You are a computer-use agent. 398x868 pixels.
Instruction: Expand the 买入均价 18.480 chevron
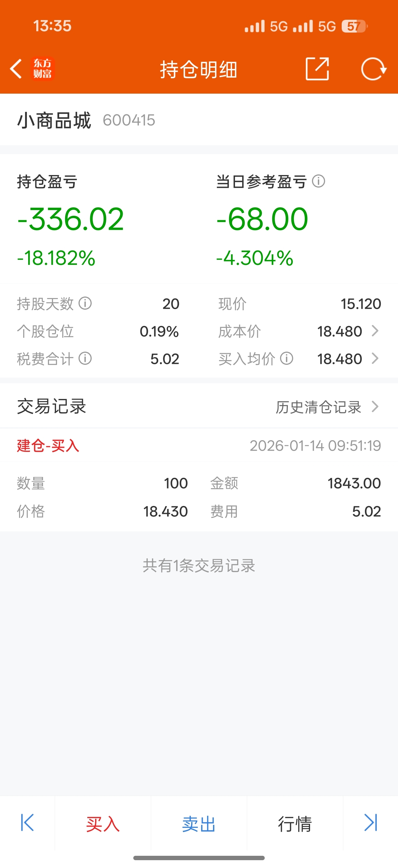375,359
